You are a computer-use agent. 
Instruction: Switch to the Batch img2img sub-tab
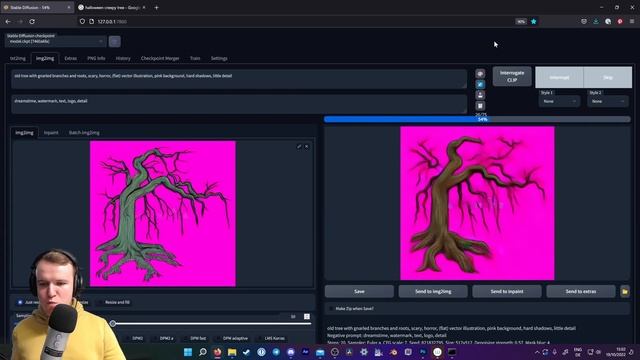click(x=84, y=133)
